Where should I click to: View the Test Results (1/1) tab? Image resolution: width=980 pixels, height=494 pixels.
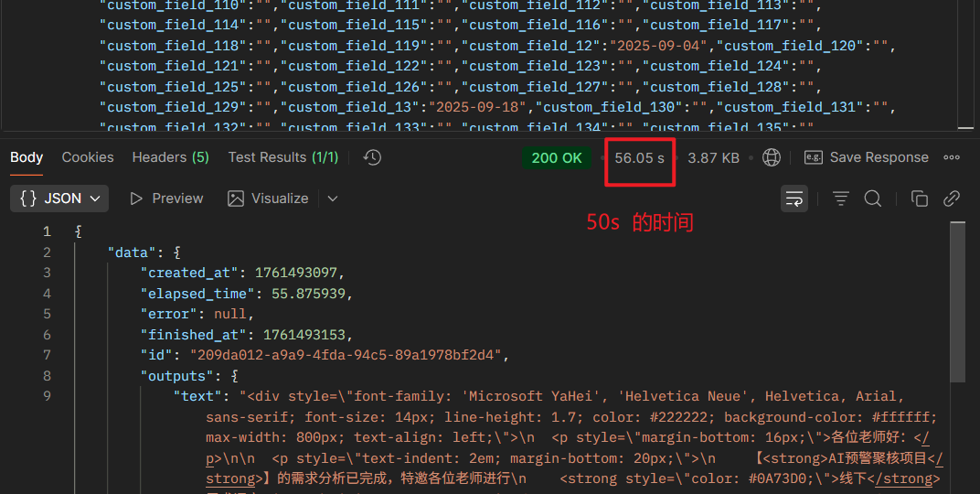282,157
